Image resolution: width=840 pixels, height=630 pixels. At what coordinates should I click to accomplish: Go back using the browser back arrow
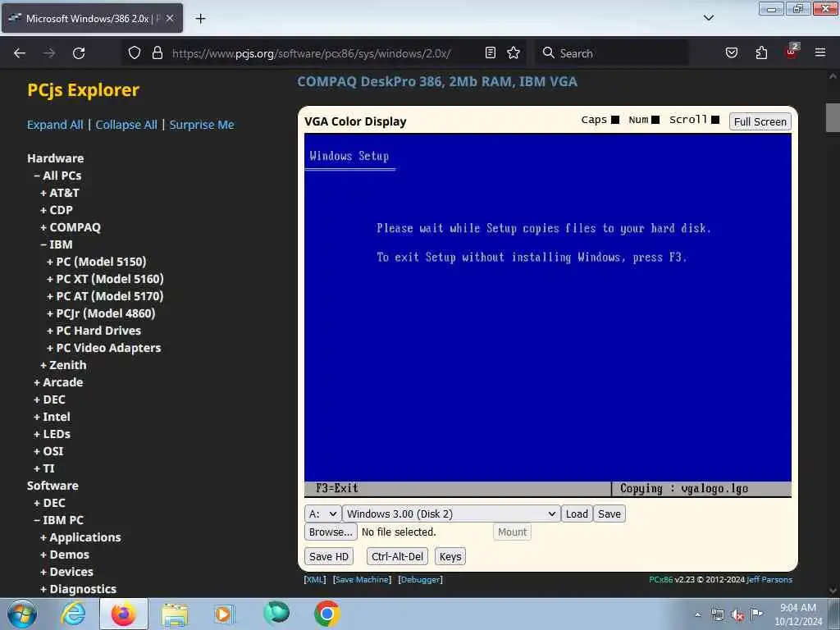pos(20,53)
